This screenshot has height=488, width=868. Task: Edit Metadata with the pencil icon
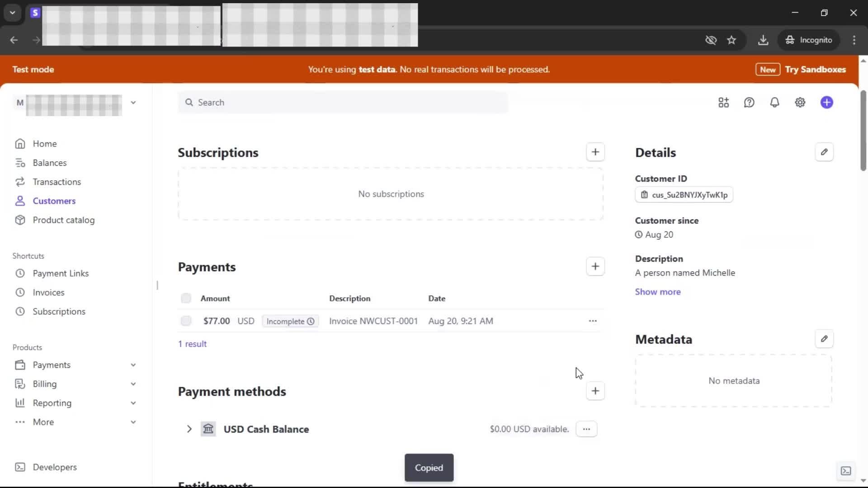point(824,339)
